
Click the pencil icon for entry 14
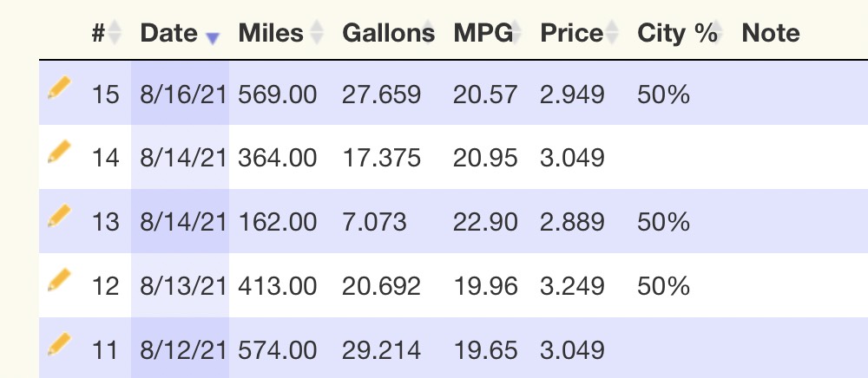59,152
